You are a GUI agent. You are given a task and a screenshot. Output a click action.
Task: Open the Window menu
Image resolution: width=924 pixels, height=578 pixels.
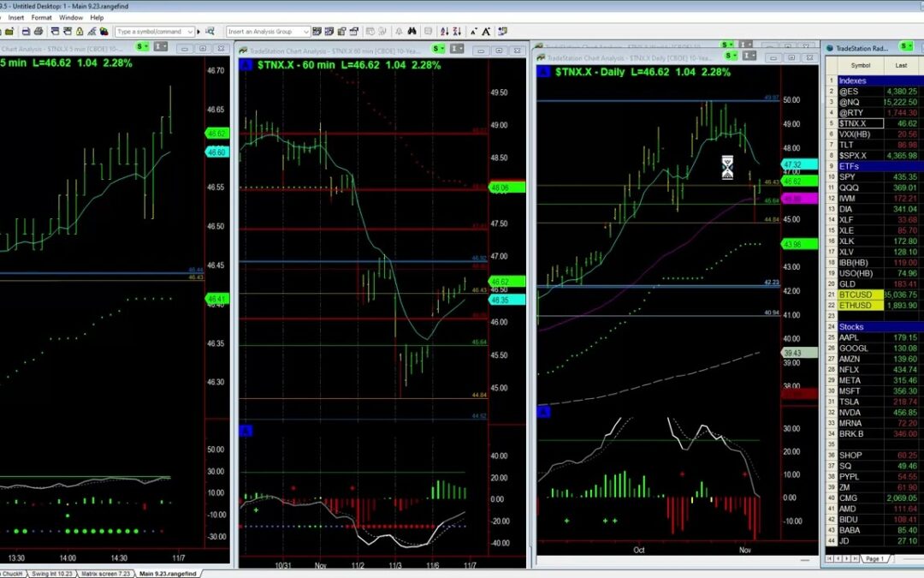tap(71, 18)
